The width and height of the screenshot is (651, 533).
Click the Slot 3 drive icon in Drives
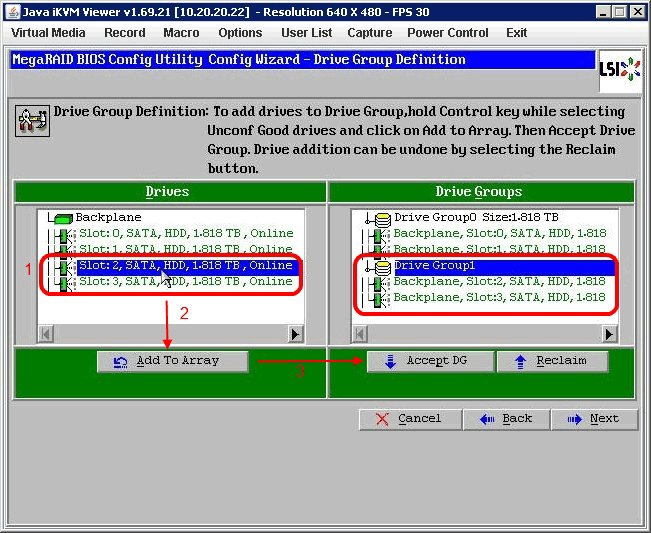65,283
